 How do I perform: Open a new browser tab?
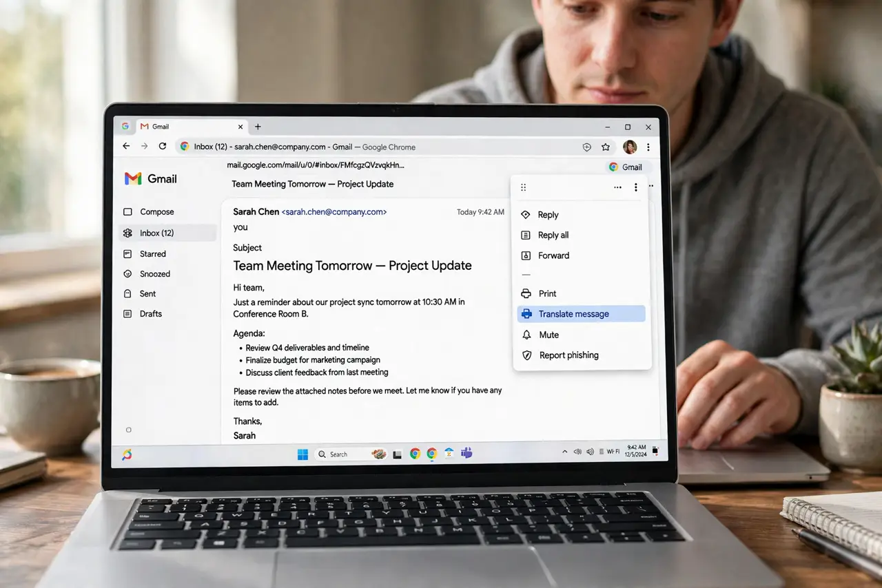[258, 127]
